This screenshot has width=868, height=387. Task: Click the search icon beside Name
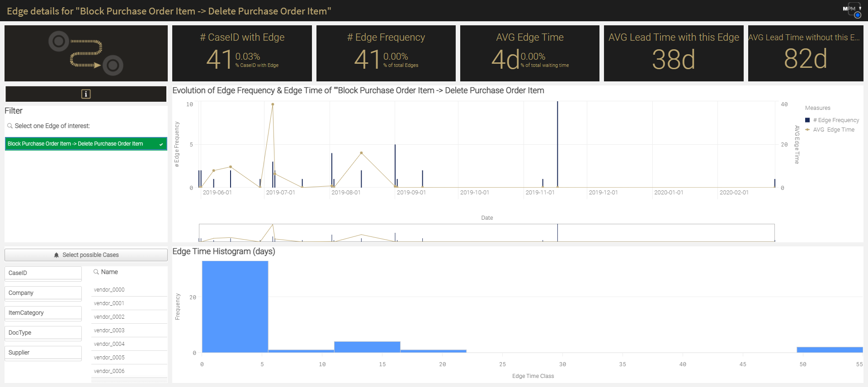[96, 272]
